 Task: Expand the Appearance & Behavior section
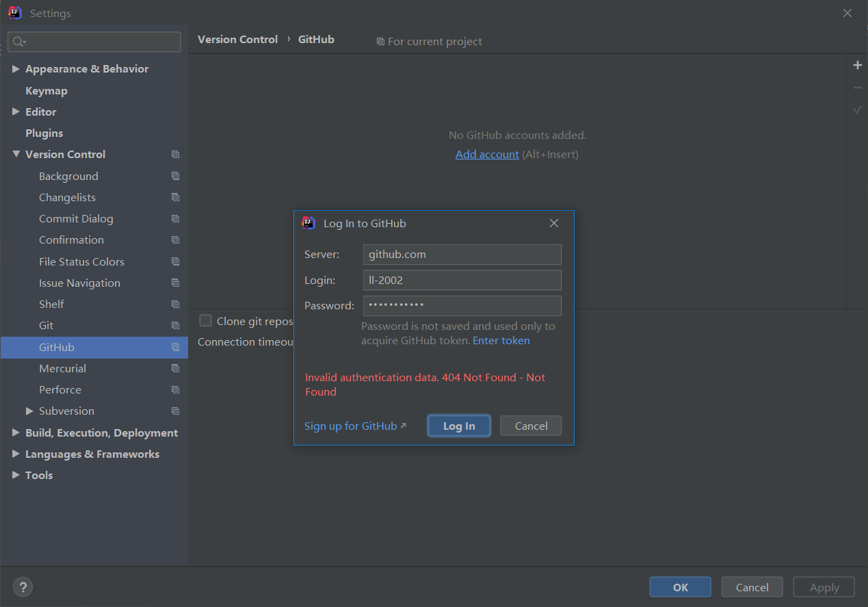click(16, 69)
